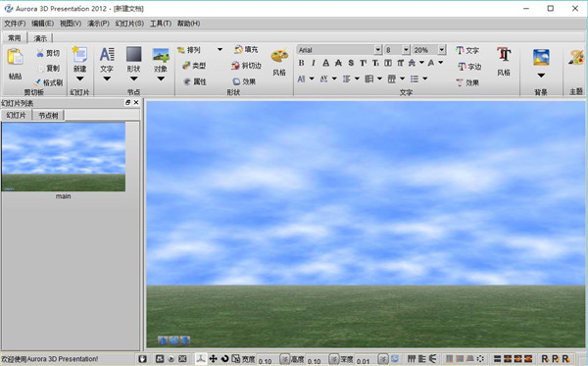This screenshot has width=588, height=366.
Task: Click the 背景 background picture icon
Action: pos(541,58)
